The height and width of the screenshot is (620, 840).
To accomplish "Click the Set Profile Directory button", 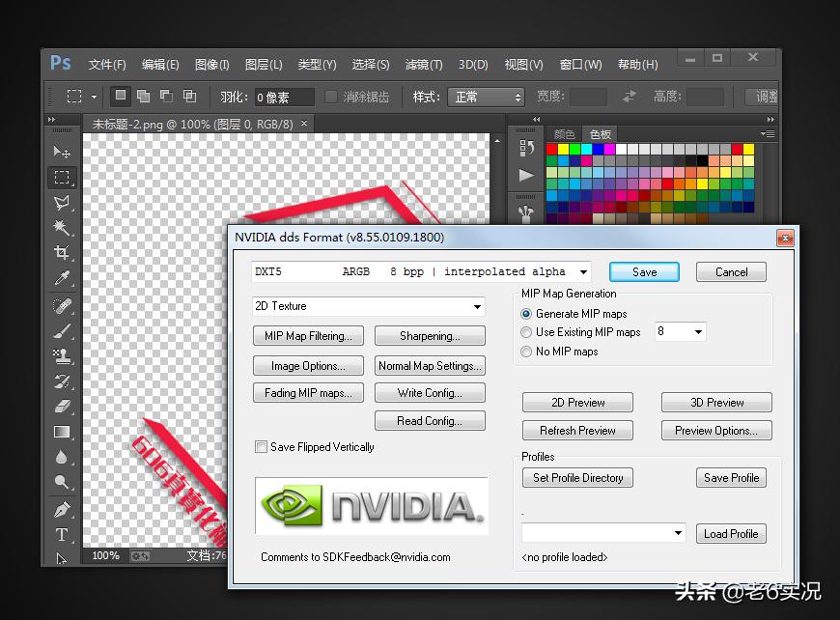I will tap(577, 477).
